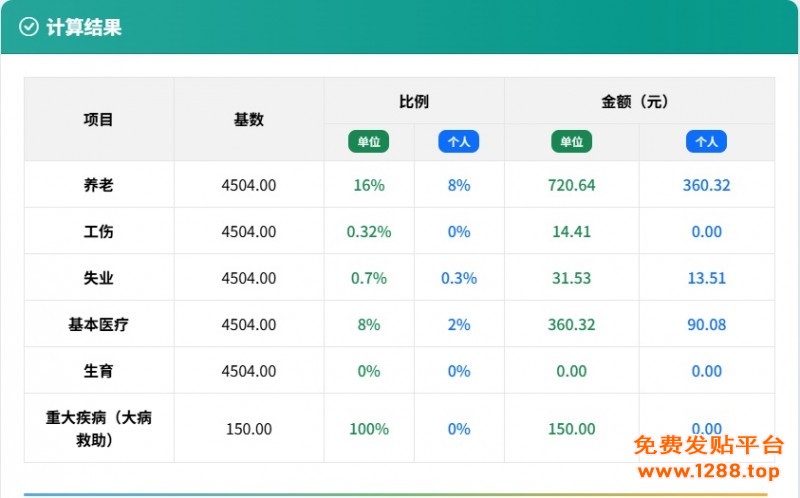Click the blue 个人 badge under 金额（元）
The height and width of the screenshot is (498, 800).
(x=706, y=142)
